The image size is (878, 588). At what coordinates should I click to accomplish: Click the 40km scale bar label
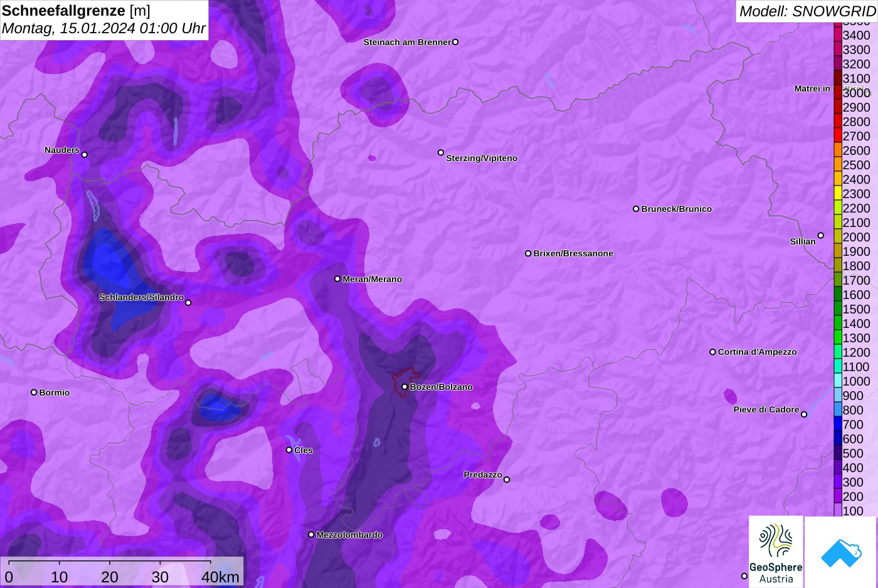point(220,577)
